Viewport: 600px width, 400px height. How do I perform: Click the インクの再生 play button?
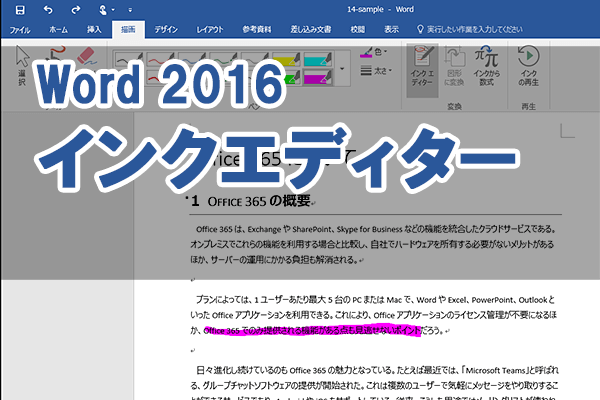tap(528, 67)
